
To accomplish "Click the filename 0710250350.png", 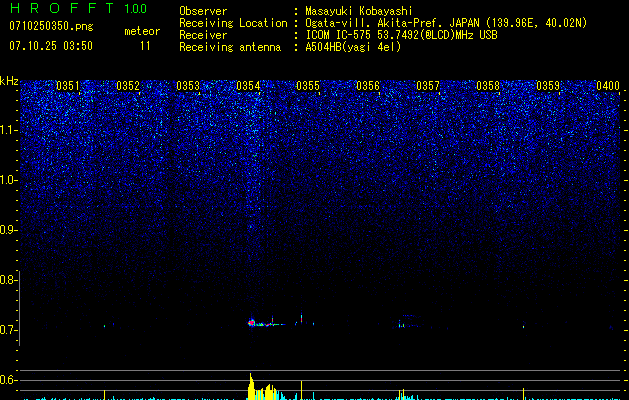I will [51, 27].
